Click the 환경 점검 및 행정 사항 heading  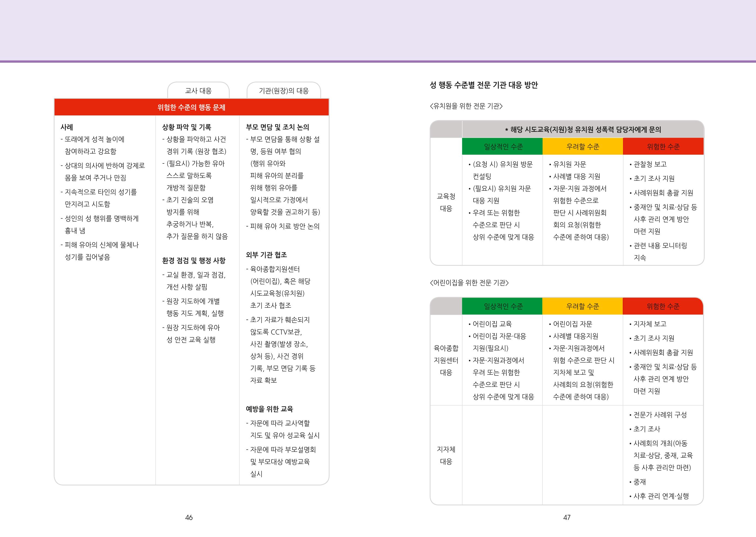point(194,261)
